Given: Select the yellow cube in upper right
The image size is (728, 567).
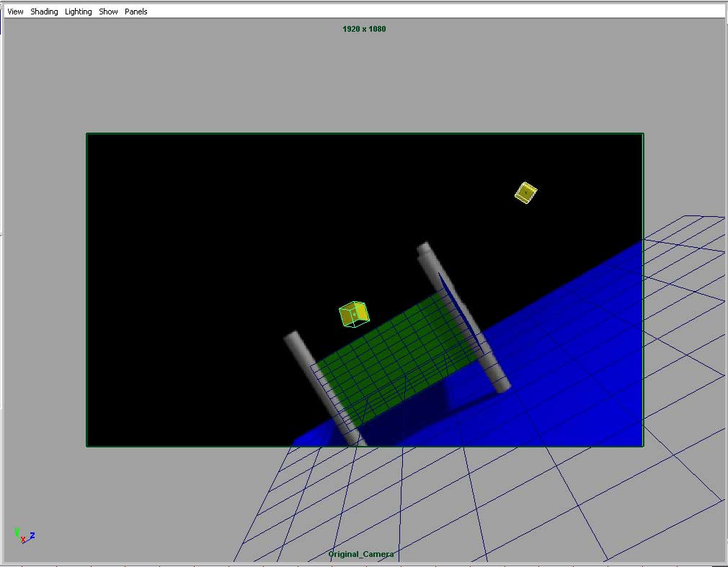Looking at the screenshot, I should coord(525,192).
